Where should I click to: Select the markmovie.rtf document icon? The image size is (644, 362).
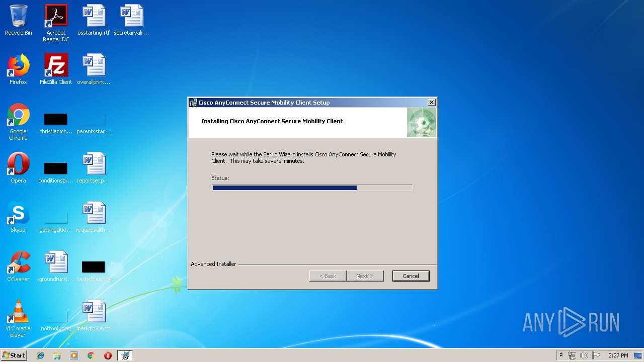click(x=94, y=316)
